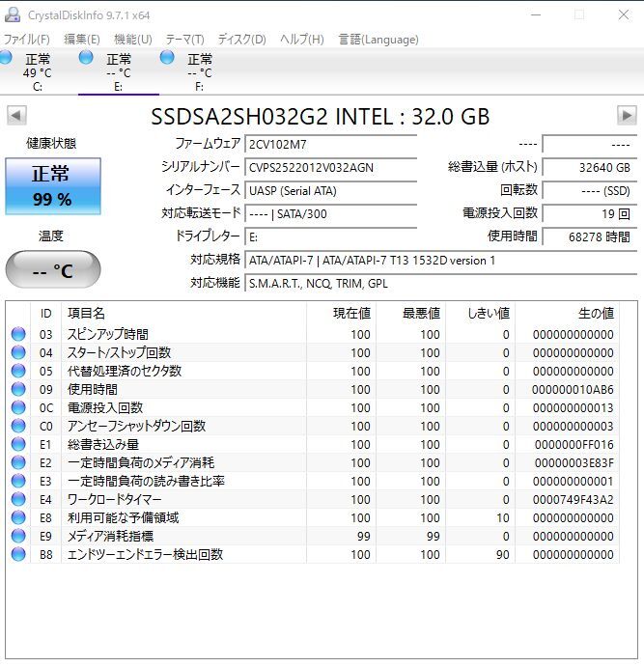Click the 最悪値 column header
The height and width of the screenshot is (667, 644).
[x=411, y=314]
